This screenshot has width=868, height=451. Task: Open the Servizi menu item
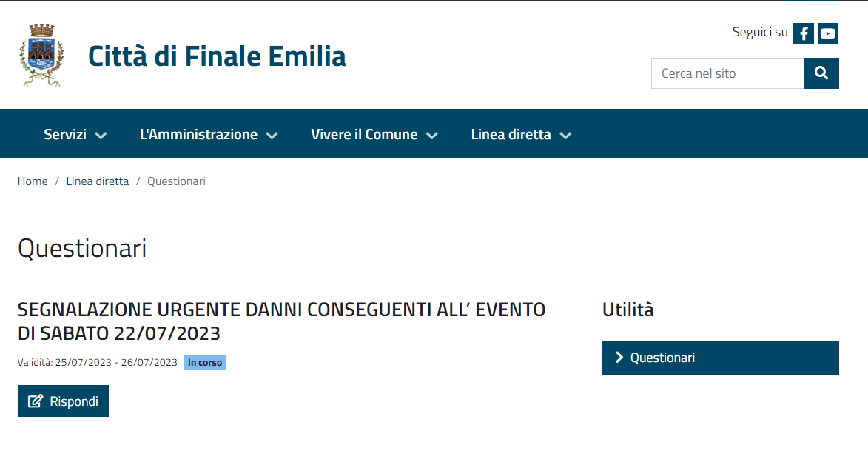65,134
